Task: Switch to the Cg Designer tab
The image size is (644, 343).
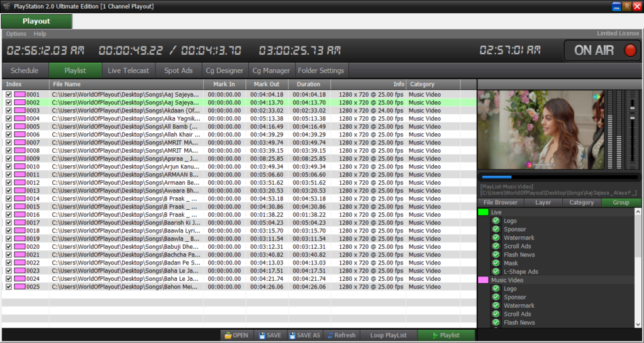Action: 224,71
